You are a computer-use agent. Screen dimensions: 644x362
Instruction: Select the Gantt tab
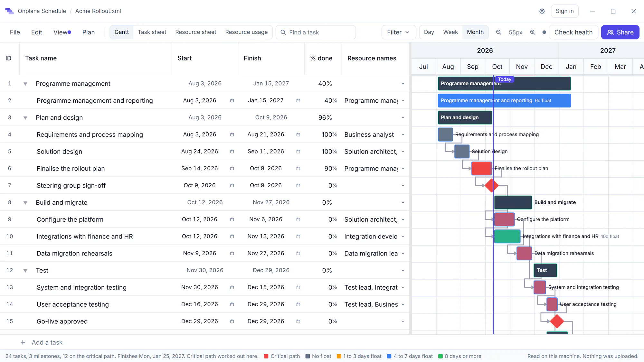(x=122, y=32)
